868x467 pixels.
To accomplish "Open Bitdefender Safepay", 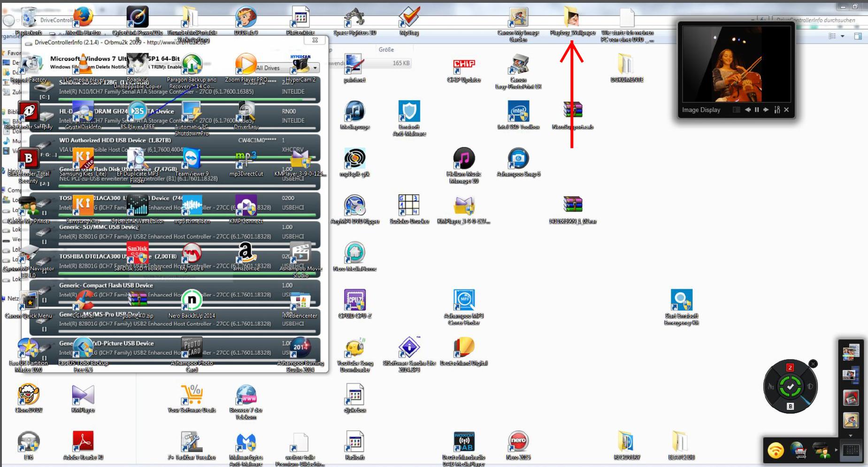I will [x=28, y=115].
